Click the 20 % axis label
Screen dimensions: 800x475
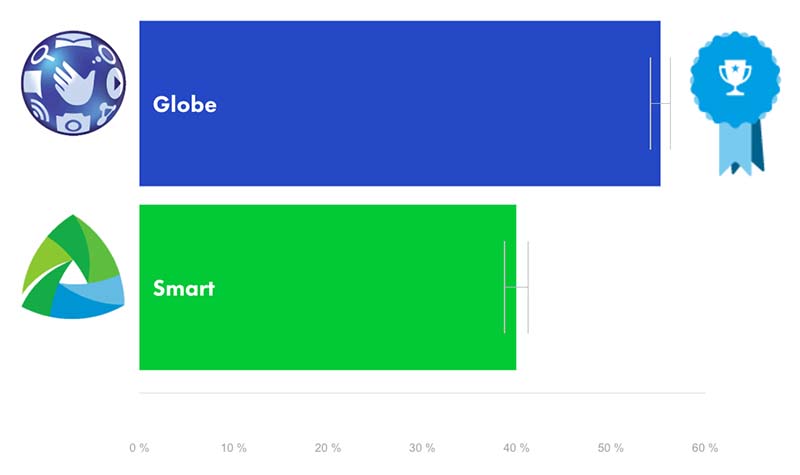coord(328,448)
